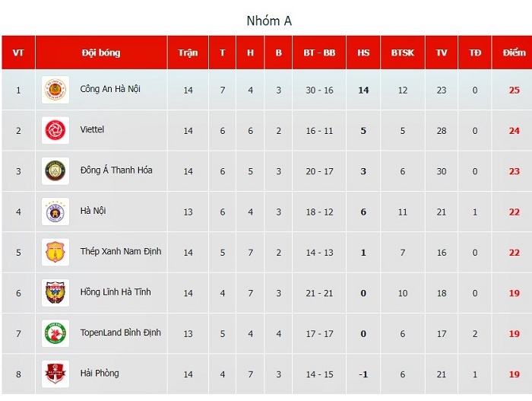Image resolution: width=532 pixels, height=401 pixels.
Task: Click the Viettel club logo
Action: (55, 130)
